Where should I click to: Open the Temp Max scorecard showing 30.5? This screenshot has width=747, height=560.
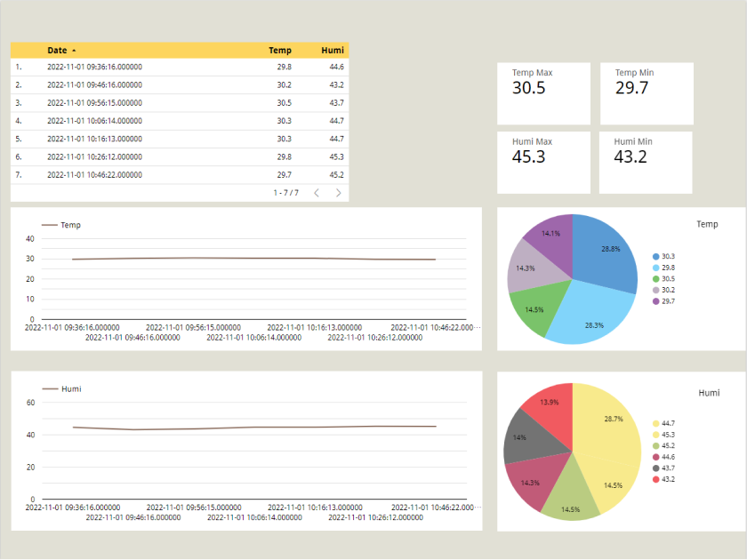coord(543,93)
